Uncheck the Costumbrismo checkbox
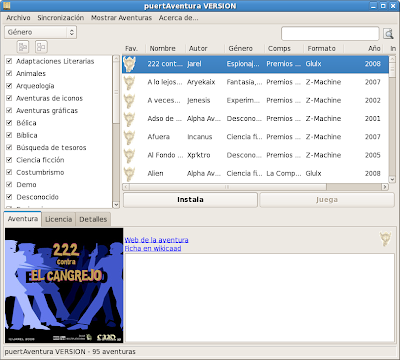 pos(9,172)
